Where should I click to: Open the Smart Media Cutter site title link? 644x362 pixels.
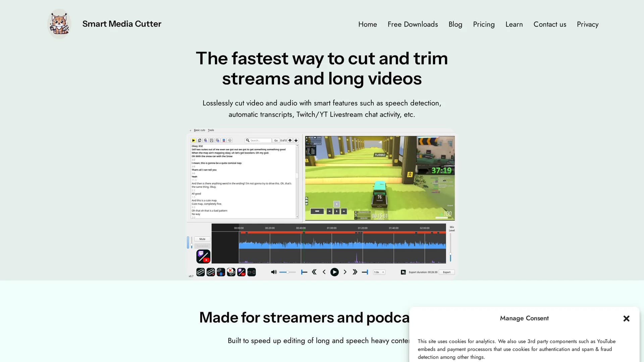coord(122,24)
